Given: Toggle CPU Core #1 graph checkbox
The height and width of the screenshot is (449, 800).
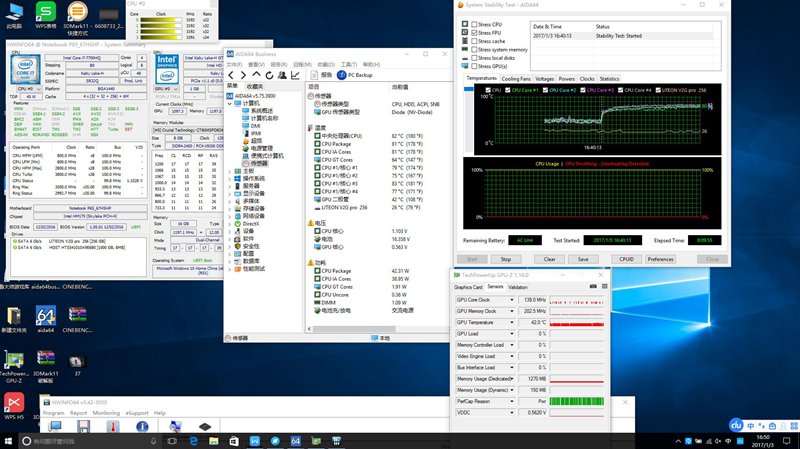Looking at the screenshot, I should (x=508, y=90).
